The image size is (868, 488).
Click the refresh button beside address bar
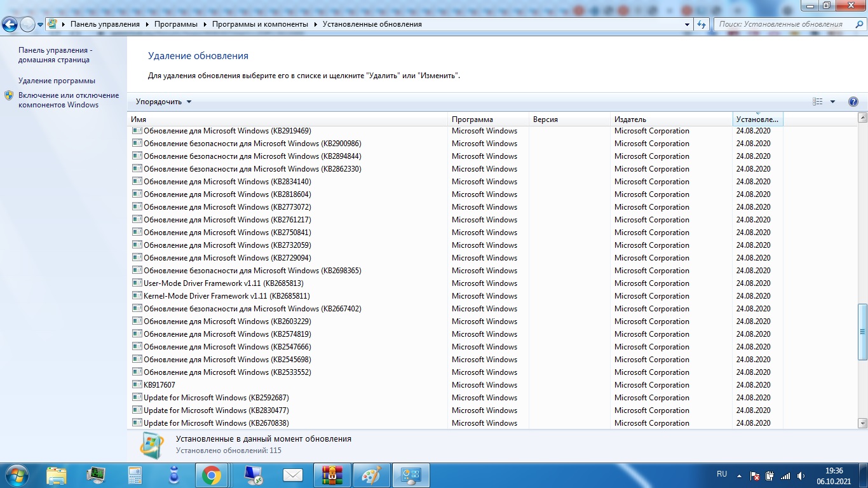coord(702,24)
